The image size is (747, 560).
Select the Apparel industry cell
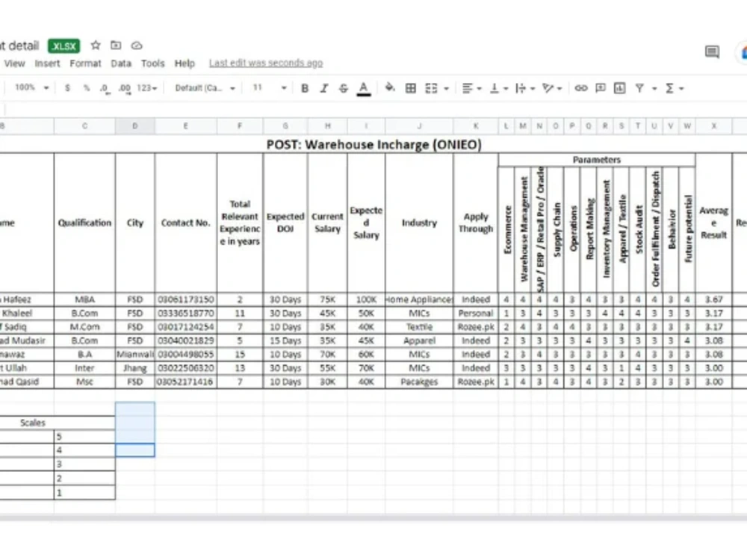[x=419, y=340]
